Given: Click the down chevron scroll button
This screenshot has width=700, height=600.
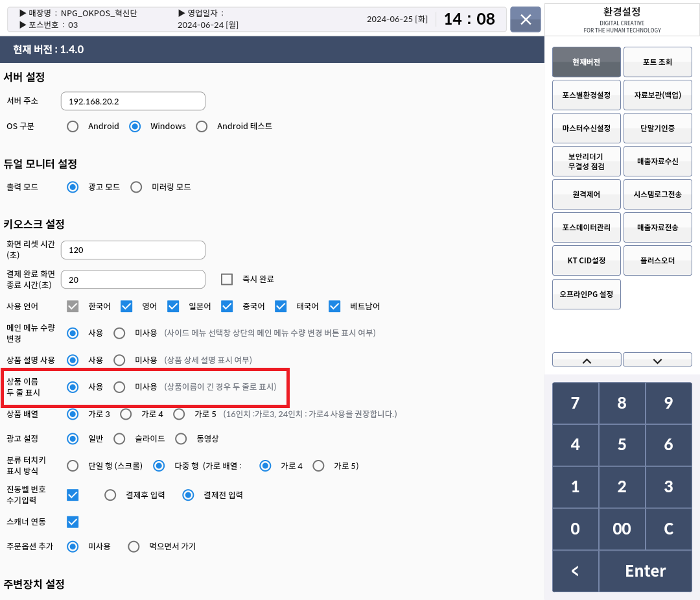Looking at the screenshot, I should pyautogui.click(x=657, y=360).
